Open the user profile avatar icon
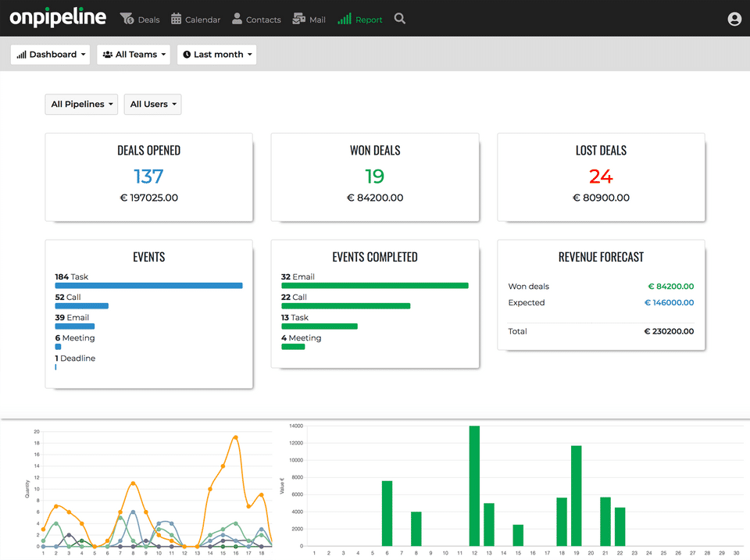The height and width of the screenshot is (560, 750). (734, 20)
